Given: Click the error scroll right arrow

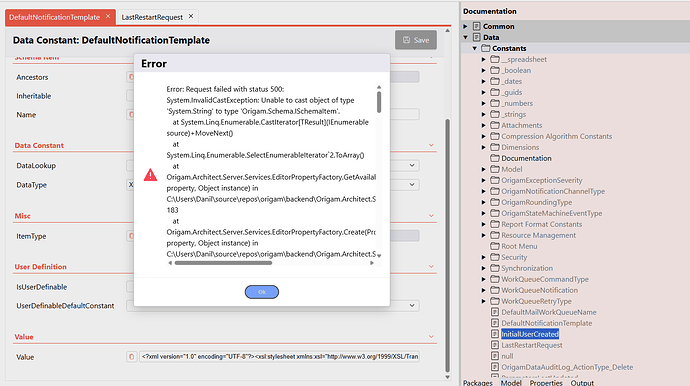Looking at the screenshot, I should click(x=372, y=263).
